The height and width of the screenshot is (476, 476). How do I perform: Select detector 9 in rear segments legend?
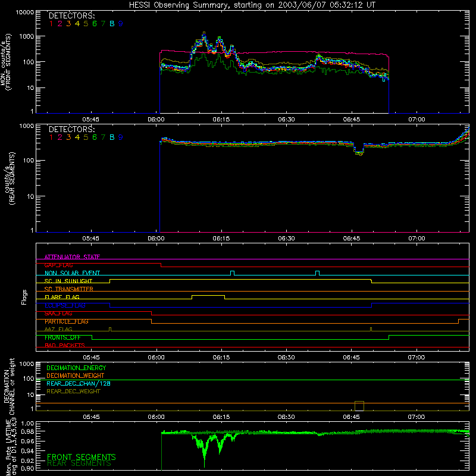(121, 137)
